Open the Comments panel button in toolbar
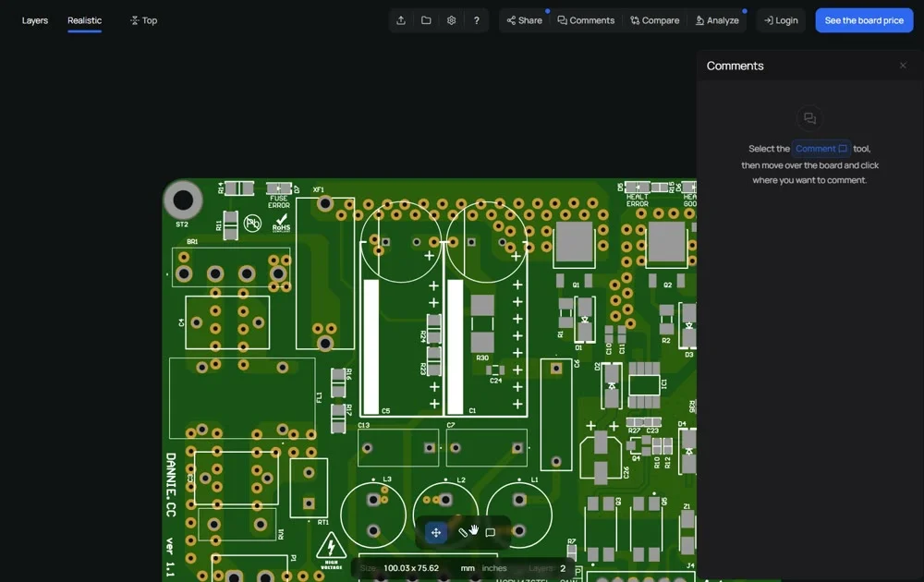This screenshot has height=582, width=924. 586,20
